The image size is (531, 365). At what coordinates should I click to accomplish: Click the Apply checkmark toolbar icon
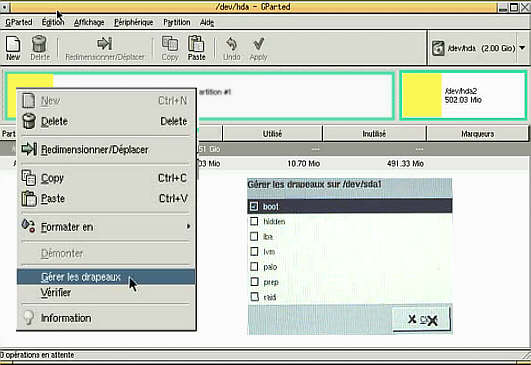click(258, 44)
